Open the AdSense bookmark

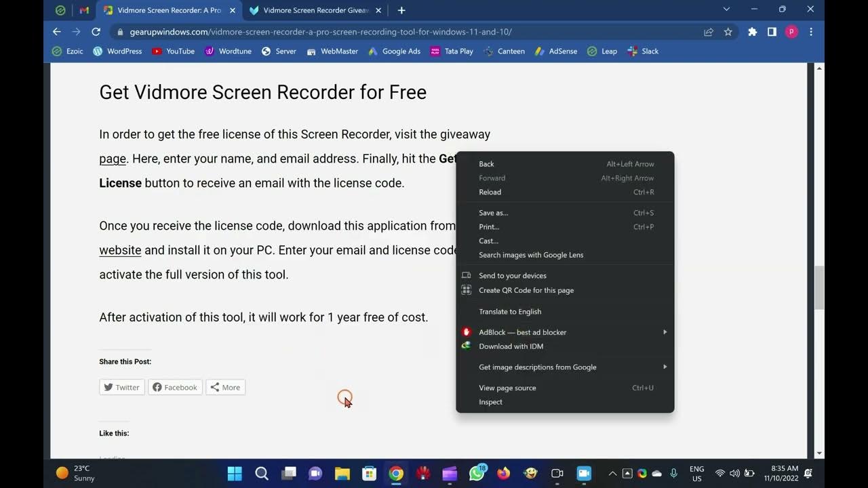click(556, 52)
